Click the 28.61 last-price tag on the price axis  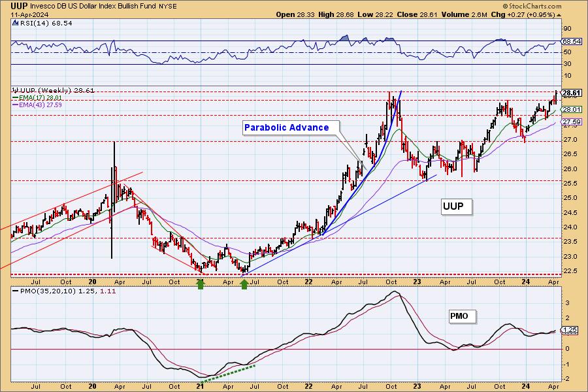(572, 93)
